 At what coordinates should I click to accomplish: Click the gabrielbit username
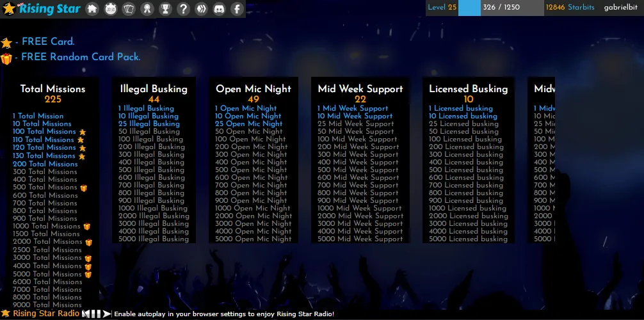pyautogui.click(x=620, y=8)
